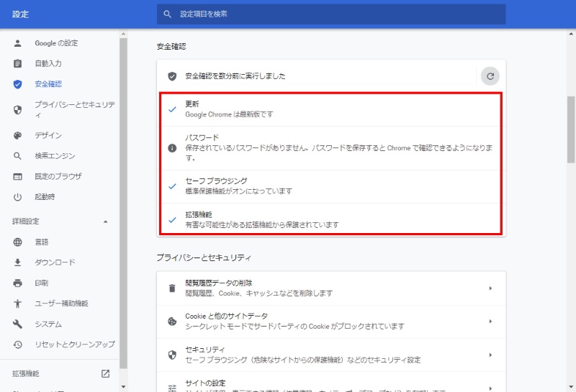Click the wrench icon for システム
The height and width of the screenshot is (392, 576).
pos(18,324)
